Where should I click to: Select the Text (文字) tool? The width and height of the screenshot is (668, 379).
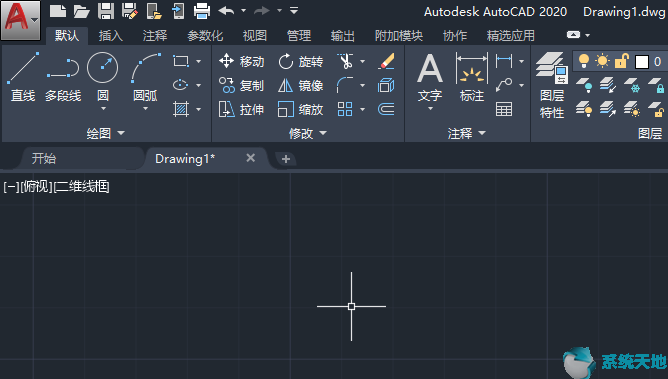click(x=430, y=77)
